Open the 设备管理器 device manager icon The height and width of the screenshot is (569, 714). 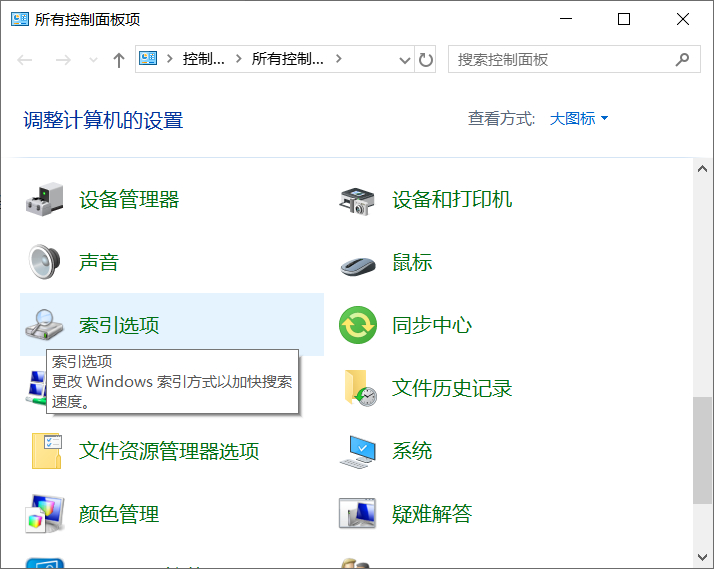(44, 199)
